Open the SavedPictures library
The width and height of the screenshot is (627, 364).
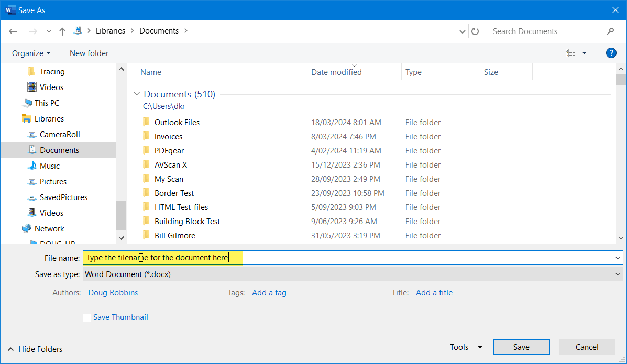click(63, 197)
